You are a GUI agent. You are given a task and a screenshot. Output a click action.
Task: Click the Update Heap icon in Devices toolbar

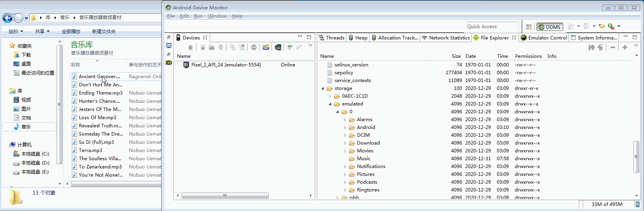(x=203, y=47)
